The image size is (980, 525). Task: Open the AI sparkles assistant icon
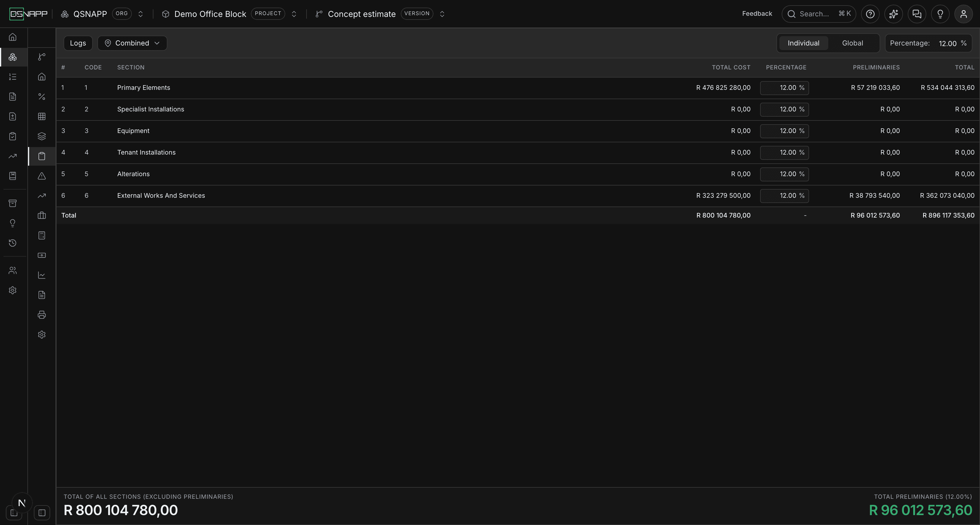(893, 14)
